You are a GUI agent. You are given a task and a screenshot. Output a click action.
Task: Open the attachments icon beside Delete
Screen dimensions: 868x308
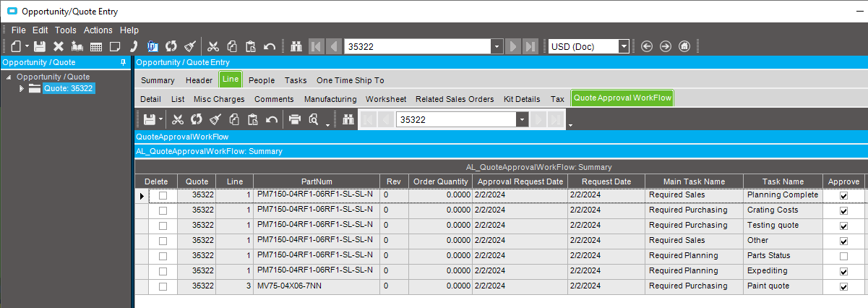(77, 46)
